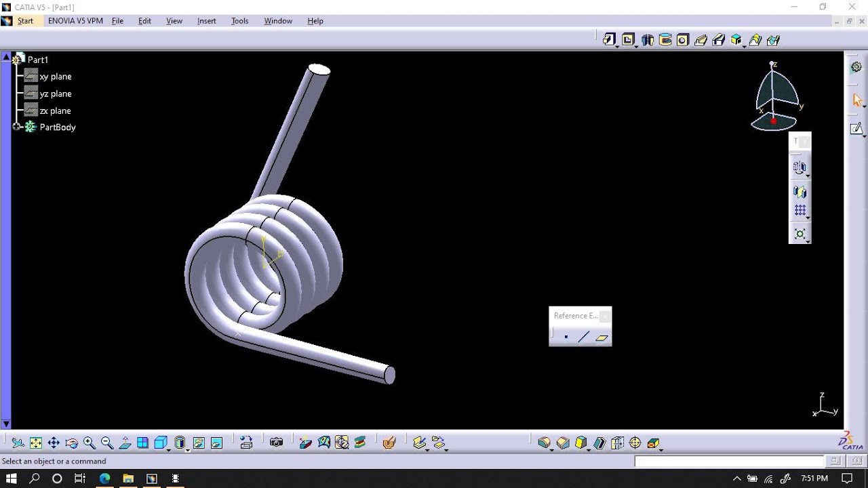Screen dimensions: 868x488
Task: Select the Solid Combine tool
Action: coord(736,40)
